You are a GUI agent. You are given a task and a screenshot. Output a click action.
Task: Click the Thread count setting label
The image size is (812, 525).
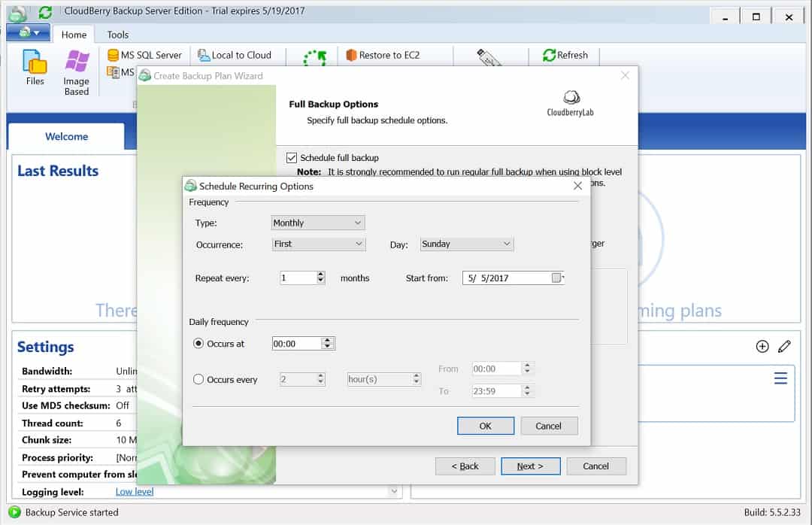click(53, 423)
